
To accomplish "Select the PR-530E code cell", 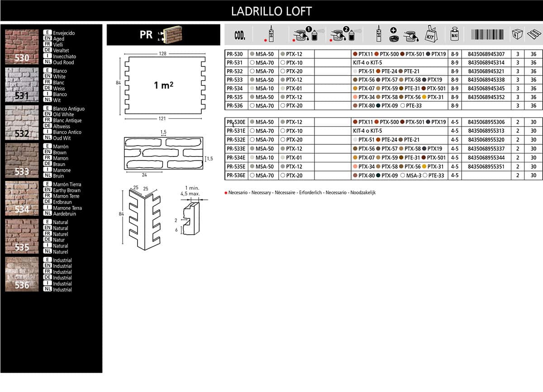I will tap(236, 122).
